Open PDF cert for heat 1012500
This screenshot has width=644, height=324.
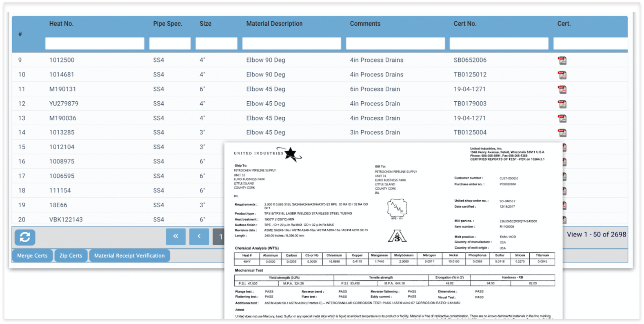pos(562,60)
